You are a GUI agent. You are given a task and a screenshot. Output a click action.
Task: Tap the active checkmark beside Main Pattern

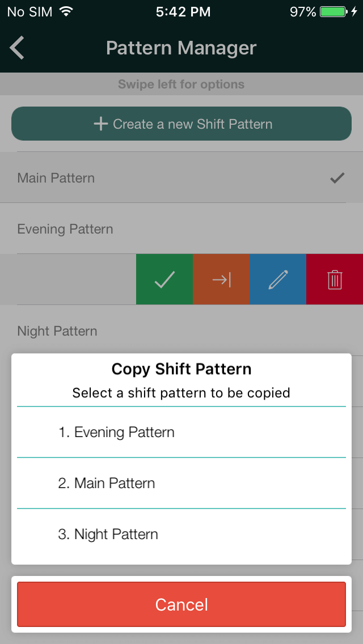[337, 178]
